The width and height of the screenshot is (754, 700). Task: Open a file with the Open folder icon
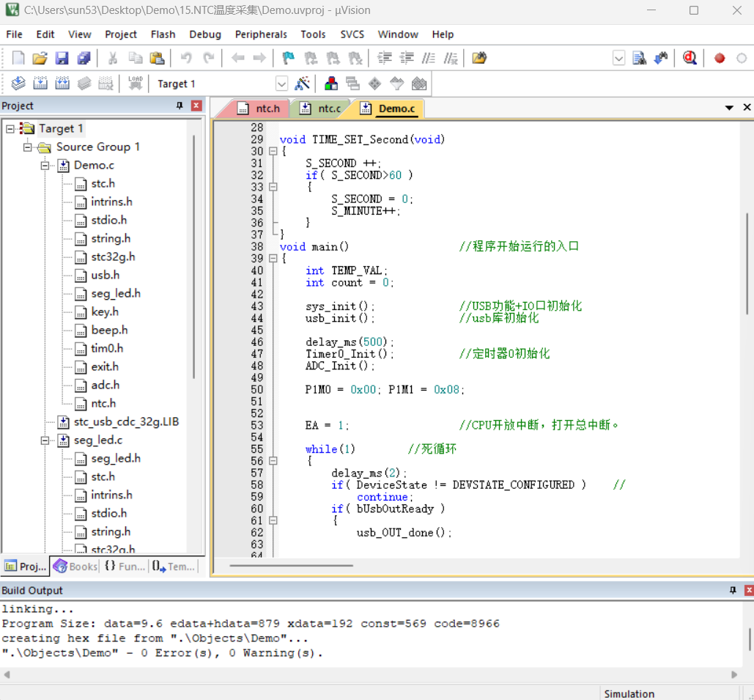(40, 58)
